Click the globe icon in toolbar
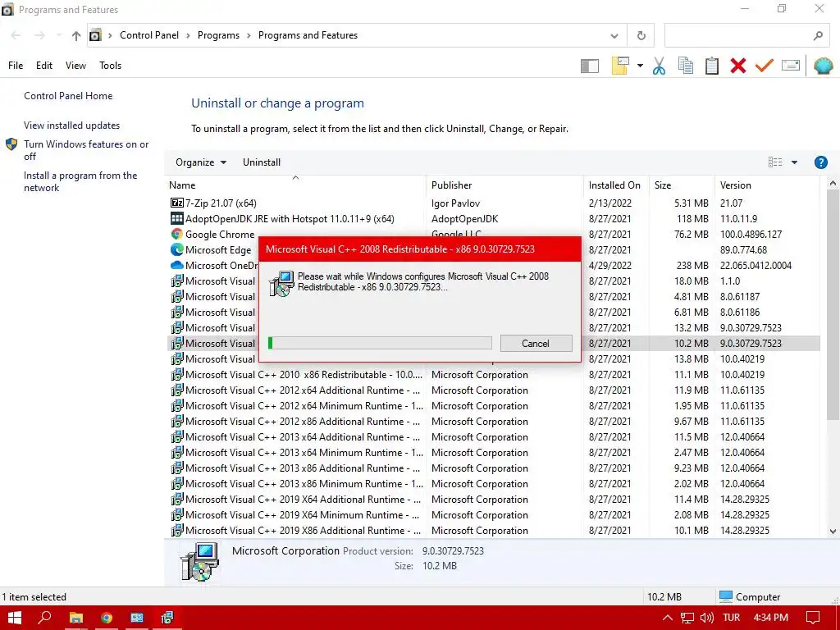Screen dimensions: 840x630 pyautogui.click(x=823, y=66)
